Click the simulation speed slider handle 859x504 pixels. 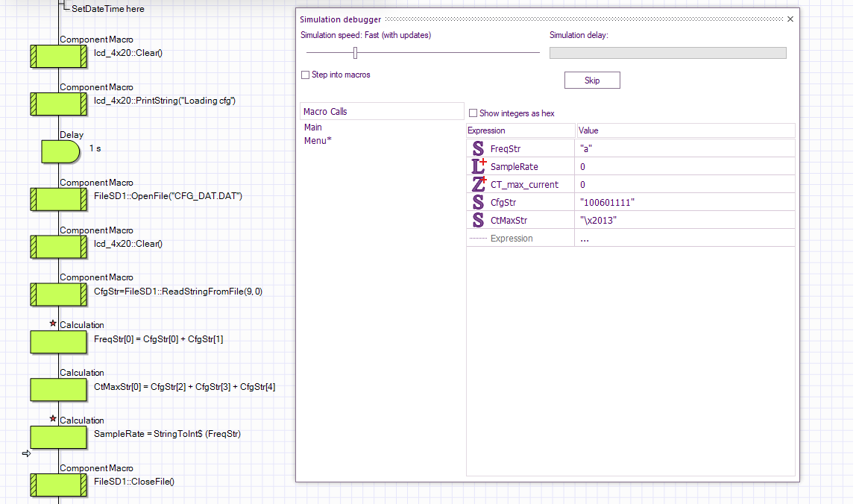355,53
